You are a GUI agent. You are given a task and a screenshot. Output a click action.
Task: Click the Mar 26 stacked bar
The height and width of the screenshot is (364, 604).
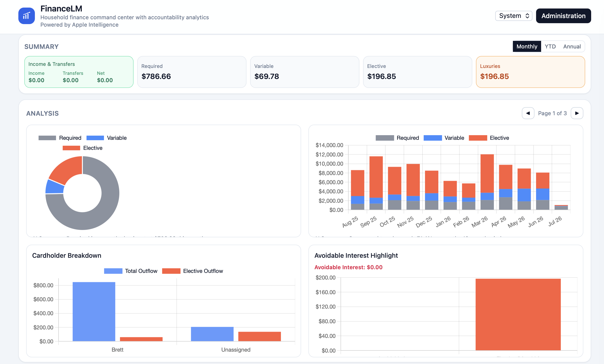[487, 182]
